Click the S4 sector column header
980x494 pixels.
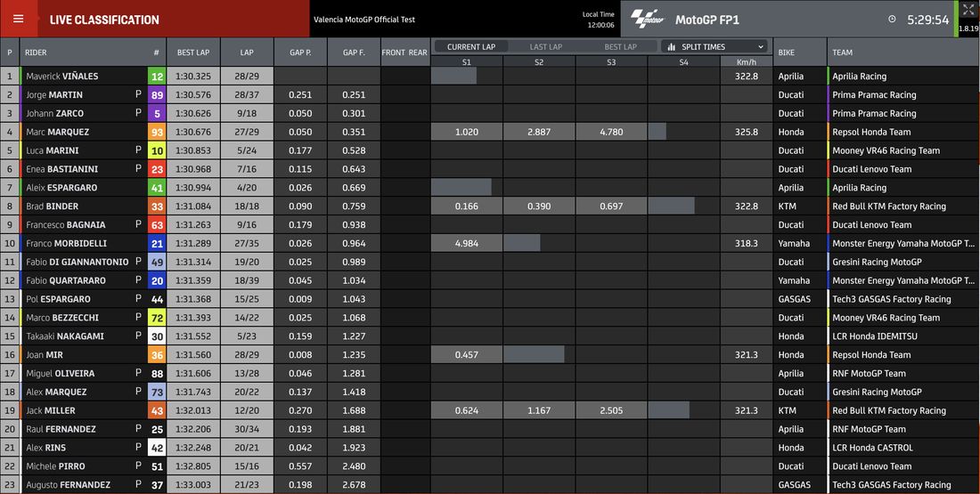tap(683, 62)
